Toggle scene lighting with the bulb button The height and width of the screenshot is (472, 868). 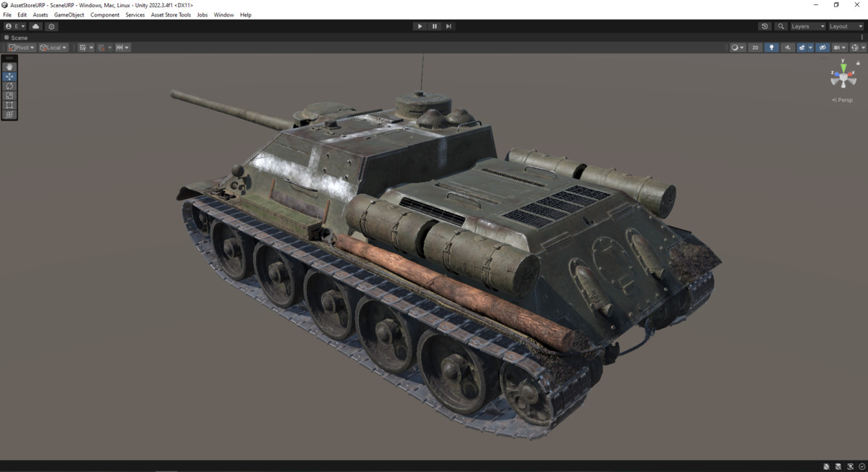coord(772,48)
